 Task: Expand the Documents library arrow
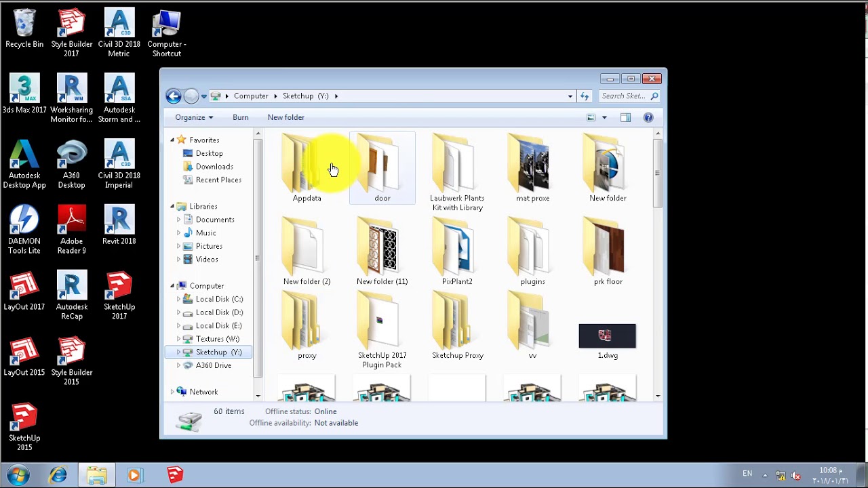click(178, 220)
